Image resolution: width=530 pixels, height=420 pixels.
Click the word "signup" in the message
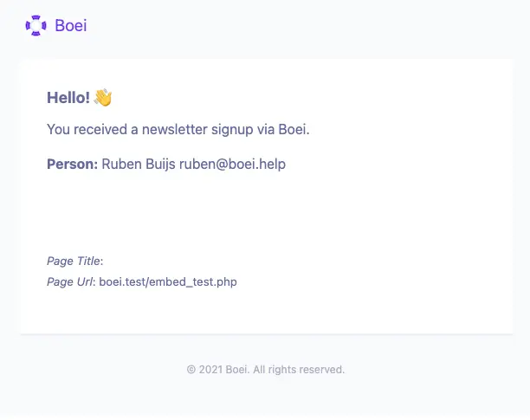click(228, 130)
